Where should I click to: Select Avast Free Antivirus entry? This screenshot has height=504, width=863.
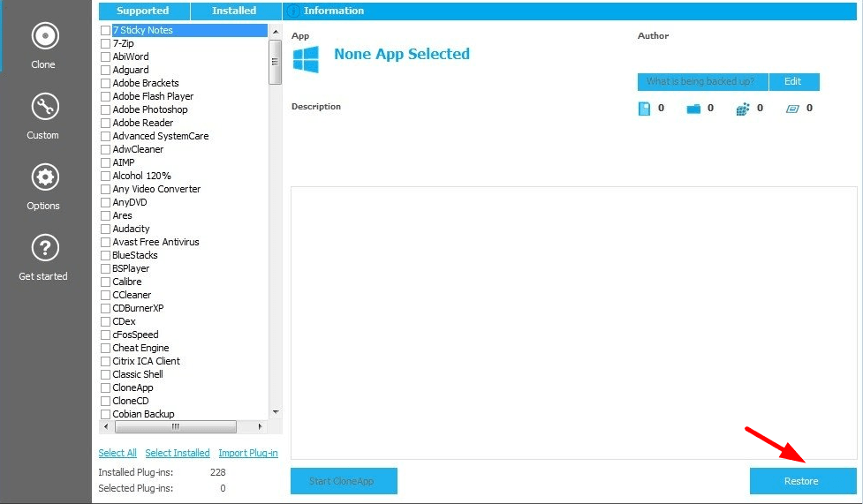click(x=155, y=242)
